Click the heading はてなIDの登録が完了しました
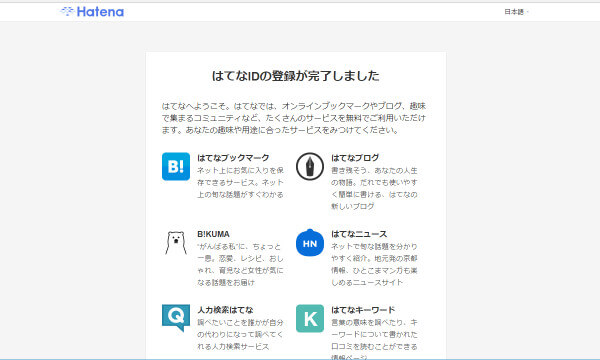The width and height of the screenshot is (600, 360). (x=295, y=76)
